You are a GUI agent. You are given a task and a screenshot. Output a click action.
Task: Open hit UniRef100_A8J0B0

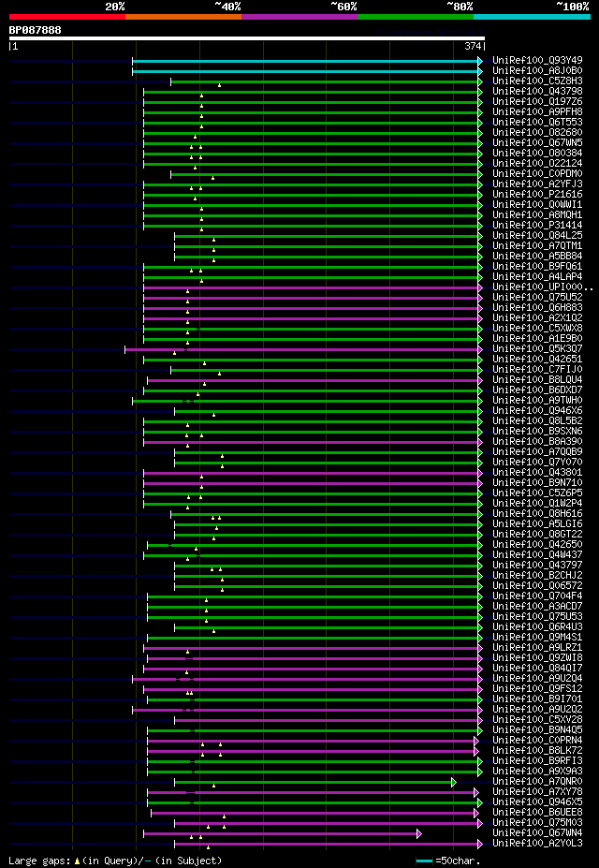537,70
